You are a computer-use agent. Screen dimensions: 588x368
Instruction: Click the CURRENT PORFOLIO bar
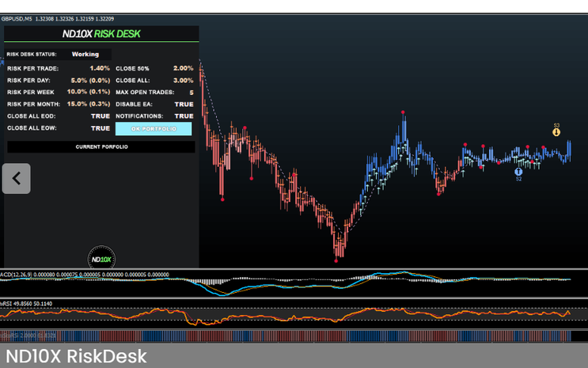[x=101, y=146]
